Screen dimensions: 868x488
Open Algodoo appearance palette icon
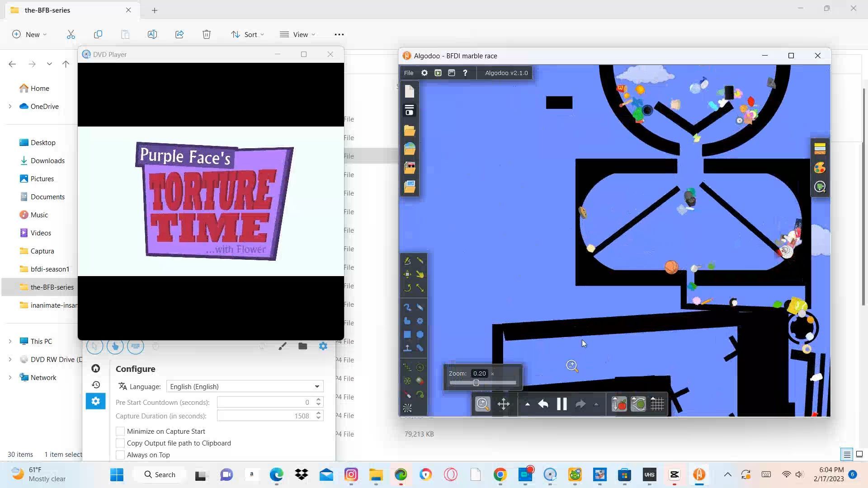coord(820,168)
